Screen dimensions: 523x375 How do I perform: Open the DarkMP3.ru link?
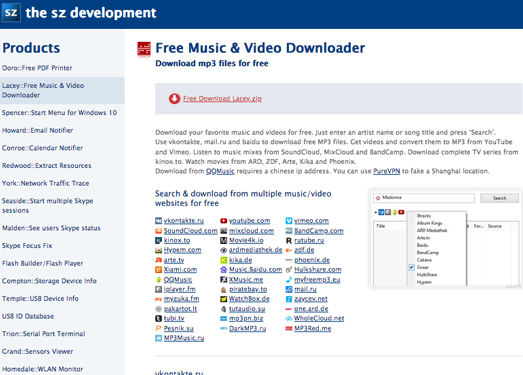(247, 329)
